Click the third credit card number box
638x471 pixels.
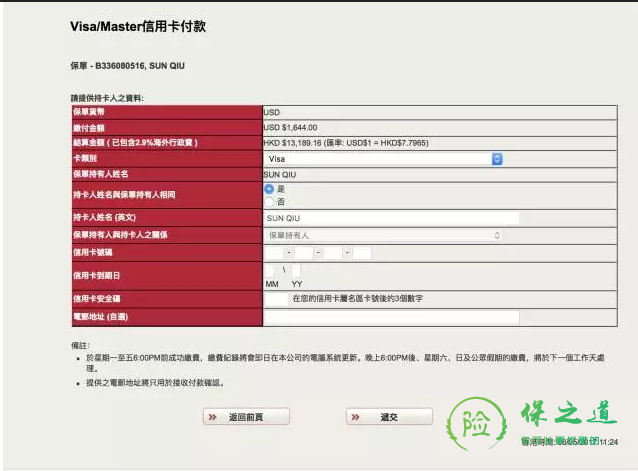333,253
